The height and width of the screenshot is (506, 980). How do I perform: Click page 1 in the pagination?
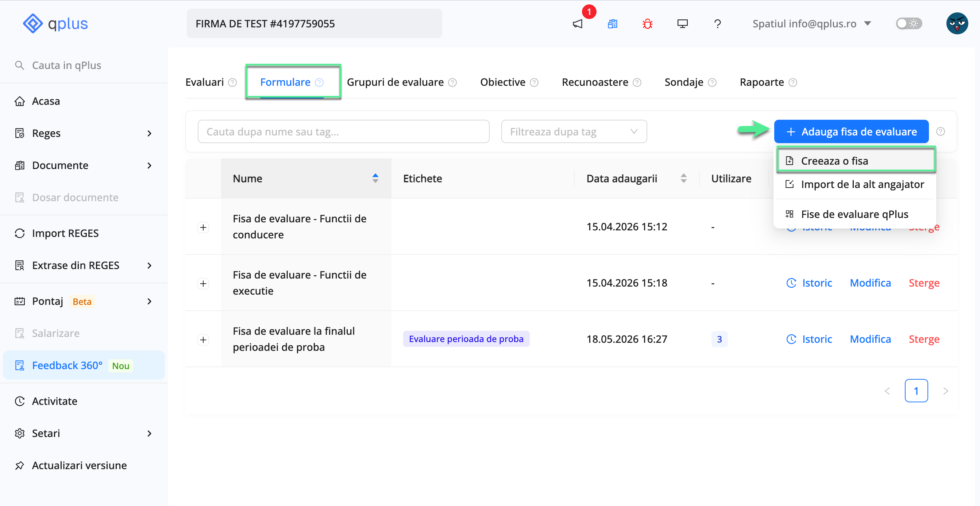tap(916, 391)
